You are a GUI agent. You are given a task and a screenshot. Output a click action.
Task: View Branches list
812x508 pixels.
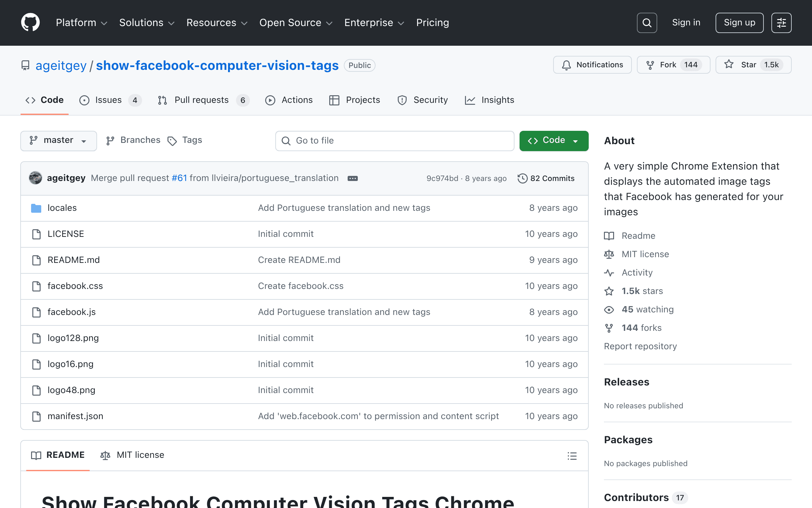click(133, 140)
